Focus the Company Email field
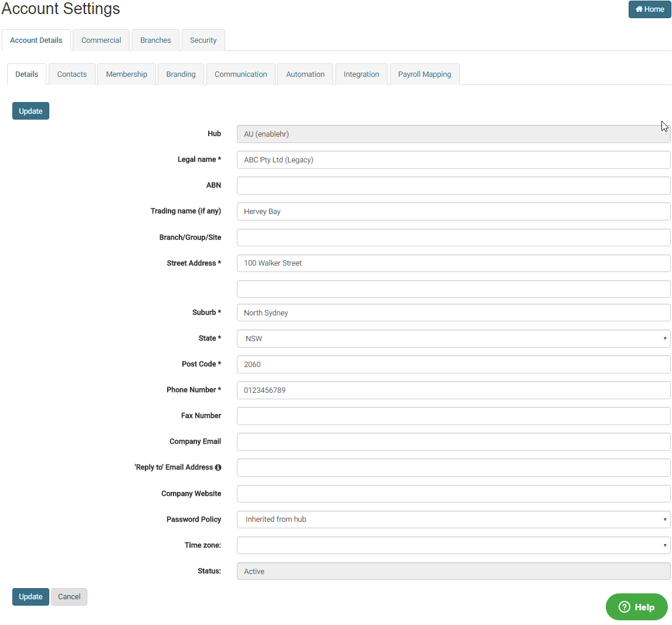Viewport: 672px width, 625px height. [x=453, y=442]
